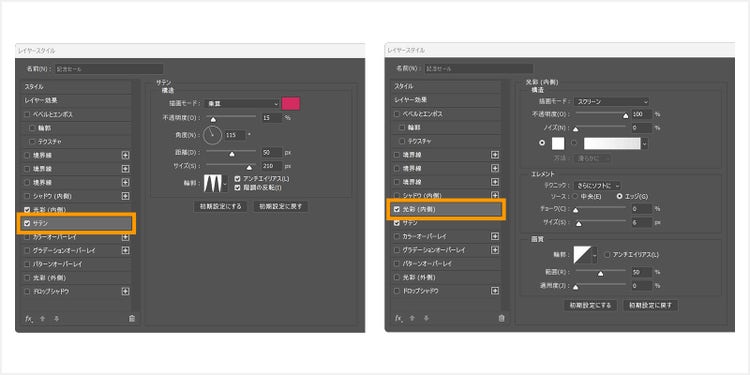
Task: Click plus icon beside カラーオーバーレイ in right dialog
Action: (495, 236)
